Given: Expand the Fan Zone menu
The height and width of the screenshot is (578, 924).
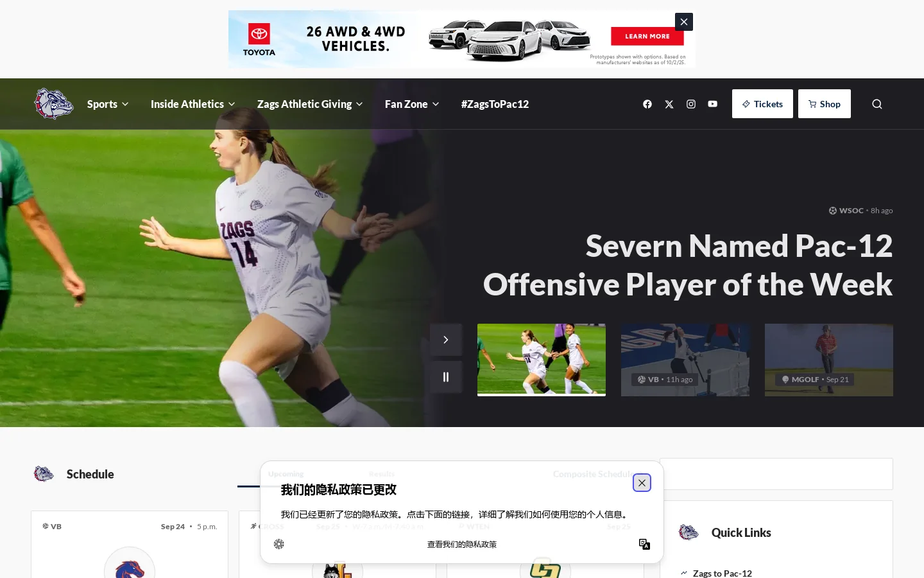Looking at the screenshot, I should click(412, 104).
